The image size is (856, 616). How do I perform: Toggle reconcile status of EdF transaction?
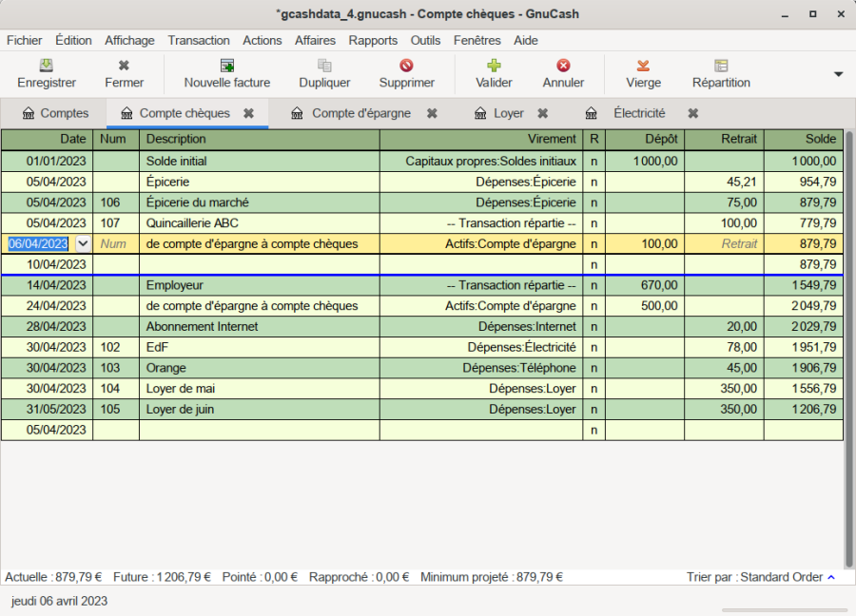coord(593,347)
